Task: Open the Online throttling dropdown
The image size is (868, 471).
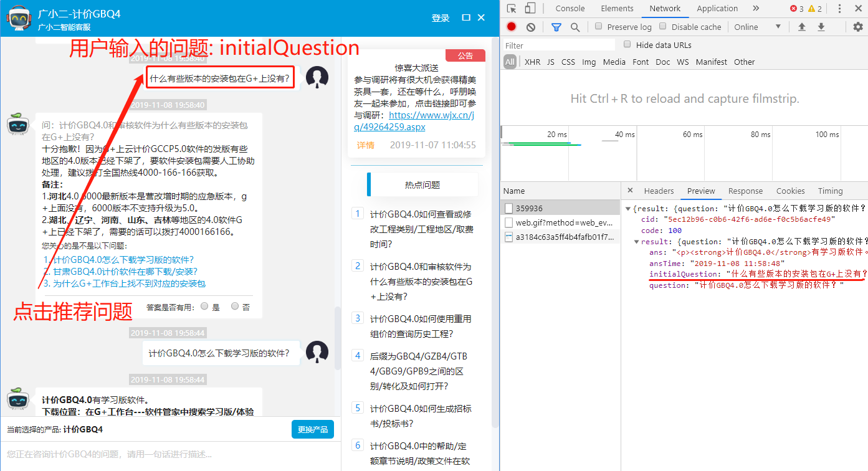Action: click(x=757, y=27)
